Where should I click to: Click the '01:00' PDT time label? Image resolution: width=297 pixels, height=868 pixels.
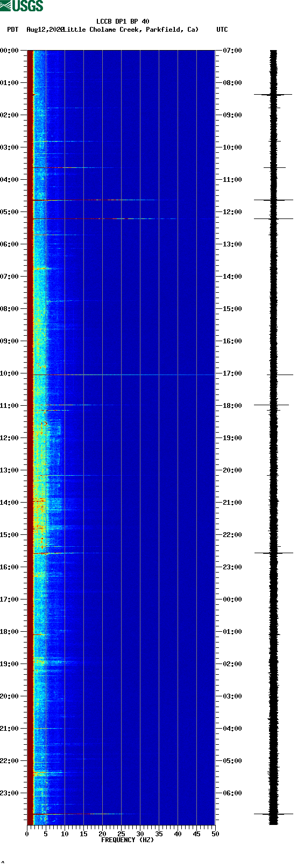point(10,83)
